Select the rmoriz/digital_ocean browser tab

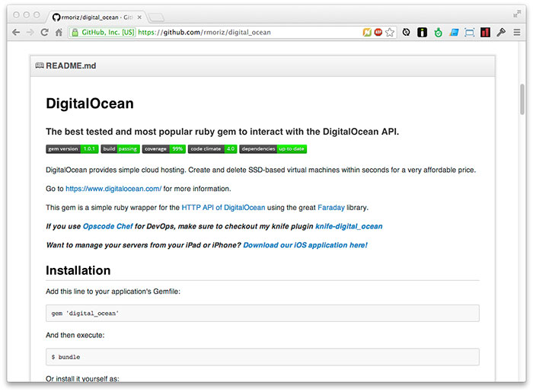pos(97,18)
